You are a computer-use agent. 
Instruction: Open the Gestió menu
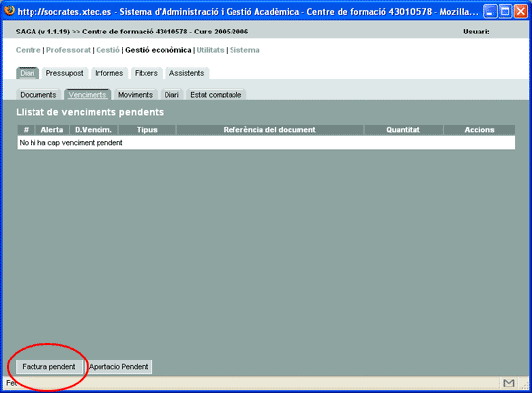108,50
